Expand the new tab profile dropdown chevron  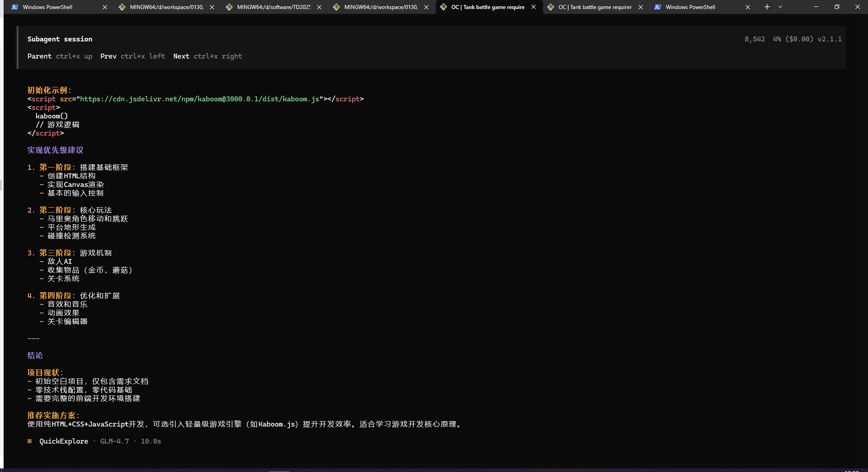(x=780, y=7)
